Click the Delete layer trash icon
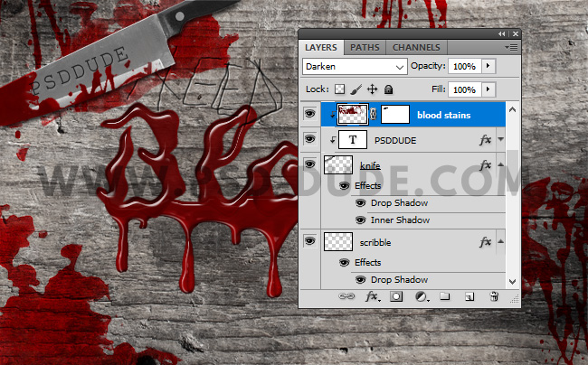The height and width of the screenshot is (365, 588). pyautogui.click(x=494, y=296)
